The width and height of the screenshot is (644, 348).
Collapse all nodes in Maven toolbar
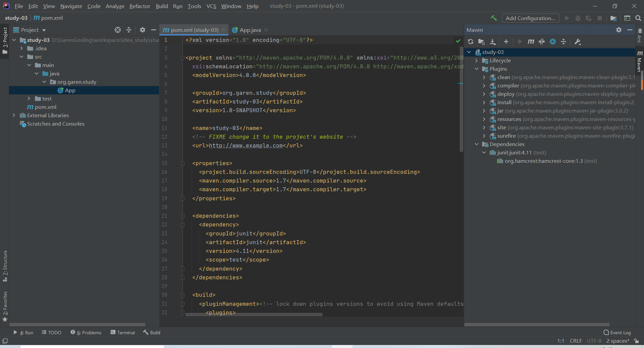tap(563, 42)
